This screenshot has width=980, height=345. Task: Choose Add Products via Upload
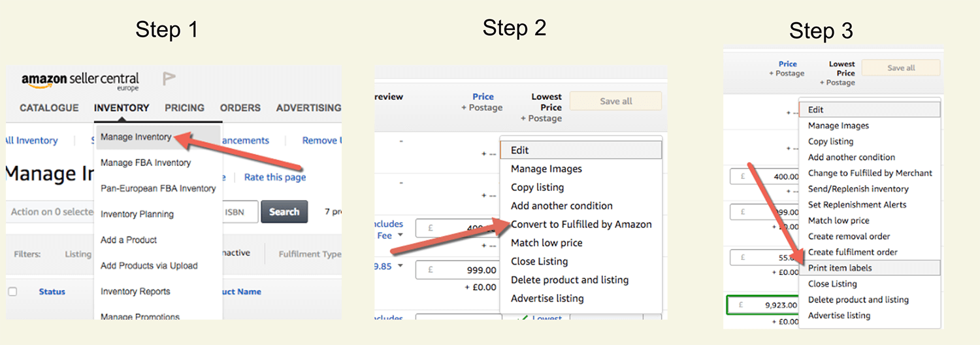click(149, 266)
